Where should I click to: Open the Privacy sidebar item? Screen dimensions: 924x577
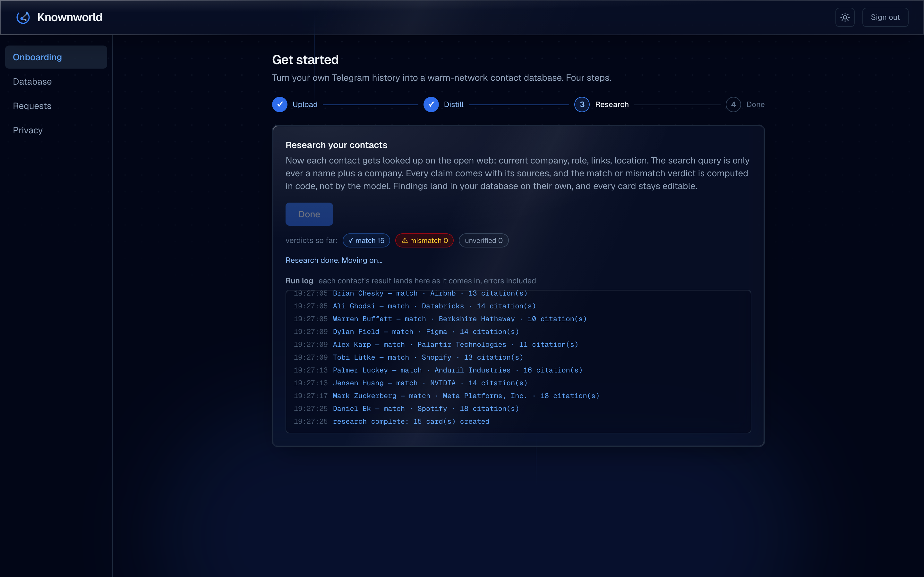56,130
